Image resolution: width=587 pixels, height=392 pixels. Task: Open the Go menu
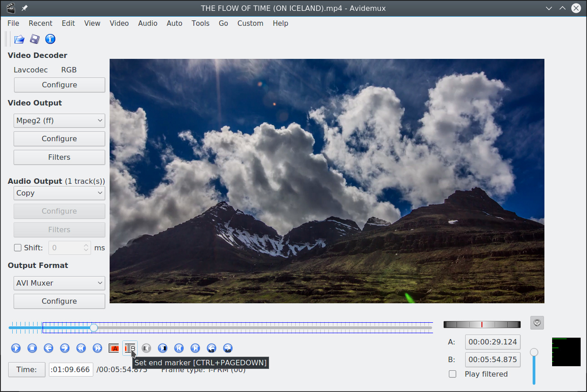click(x=223, y=23)
